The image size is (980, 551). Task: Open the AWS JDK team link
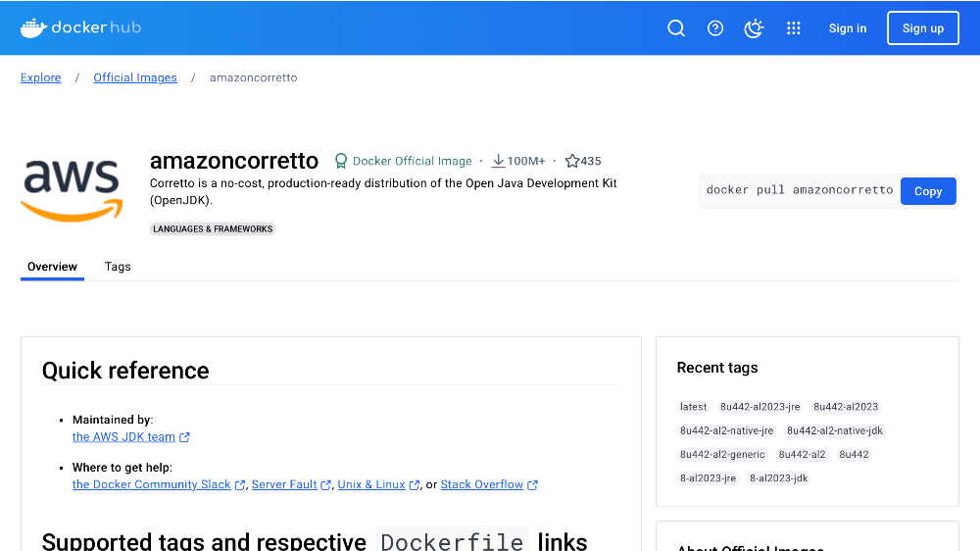(123, 436)
